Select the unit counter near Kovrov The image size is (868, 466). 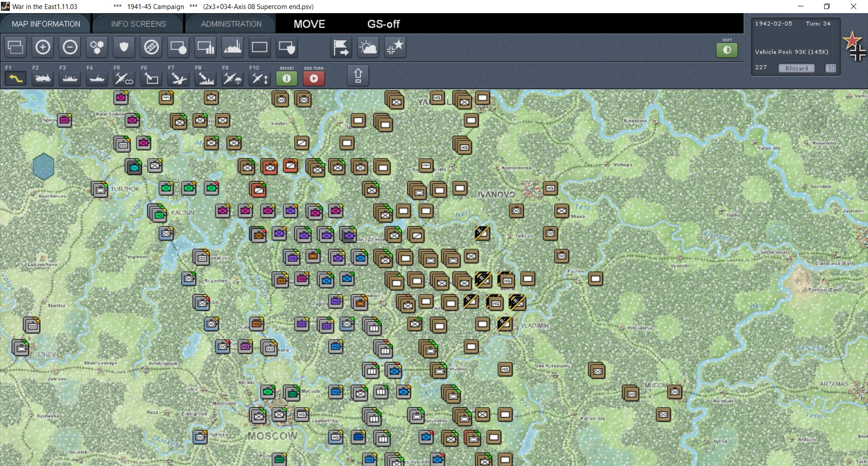tap(595, 279)
